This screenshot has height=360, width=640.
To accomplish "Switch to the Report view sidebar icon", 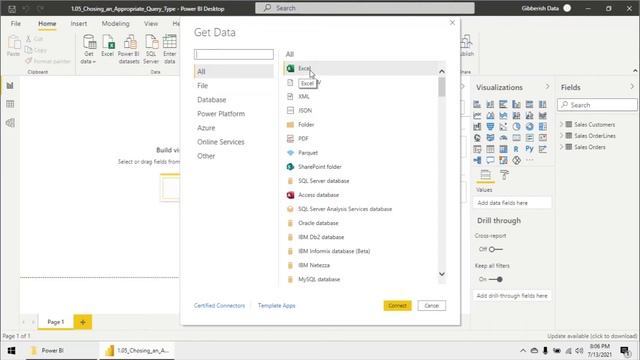I will point(10,85).
